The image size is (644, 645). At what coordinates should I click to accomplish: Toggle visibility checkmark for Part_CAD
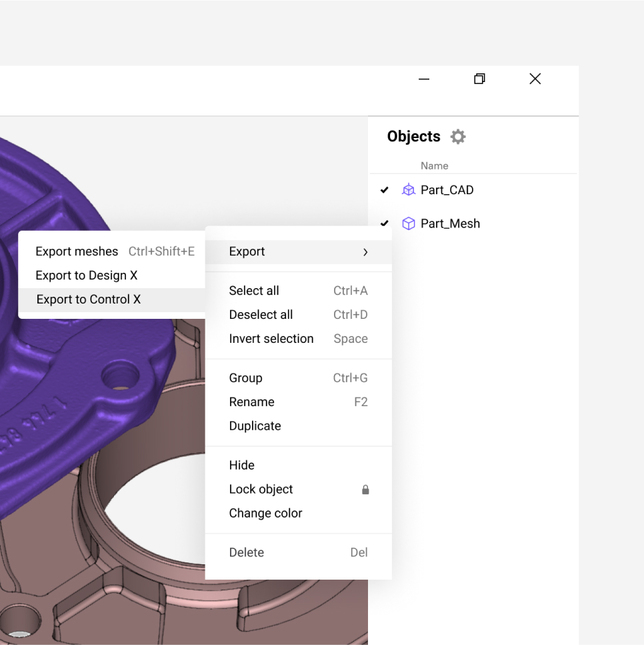[x=385, y=190]
